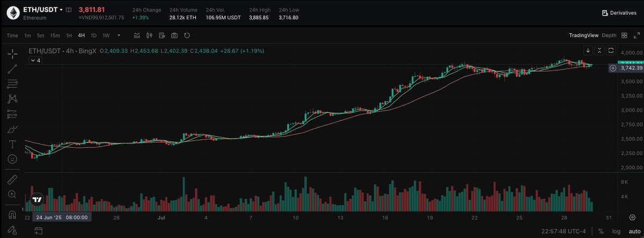Switch to 1D interval
This screenshot has width=644, height=238.
pos(93,35)
